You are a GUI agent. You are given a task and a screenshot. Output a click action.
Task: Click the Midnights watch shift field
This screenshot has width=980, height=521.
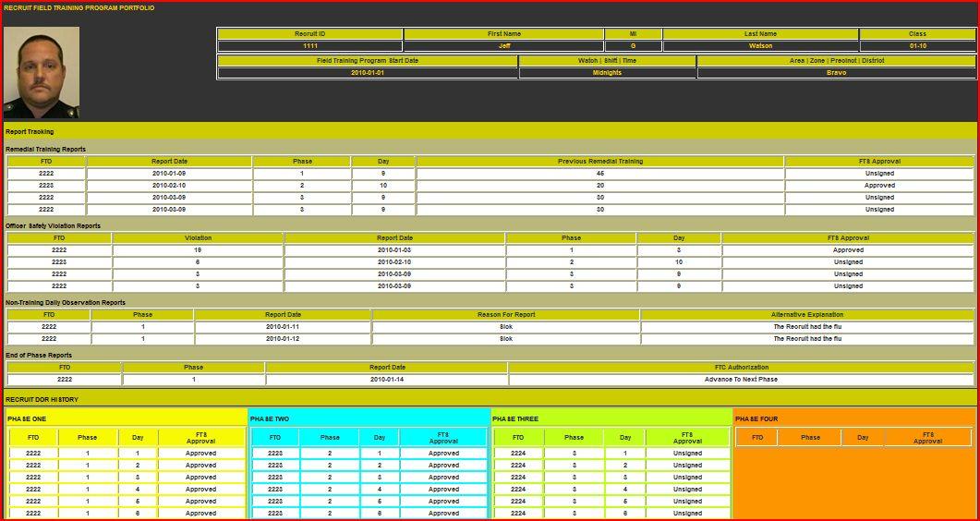tap(608, 73)
